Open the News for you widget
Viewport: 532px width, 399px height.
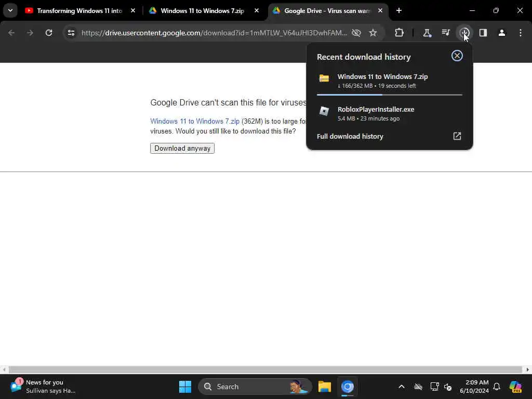tap(43, 387)
